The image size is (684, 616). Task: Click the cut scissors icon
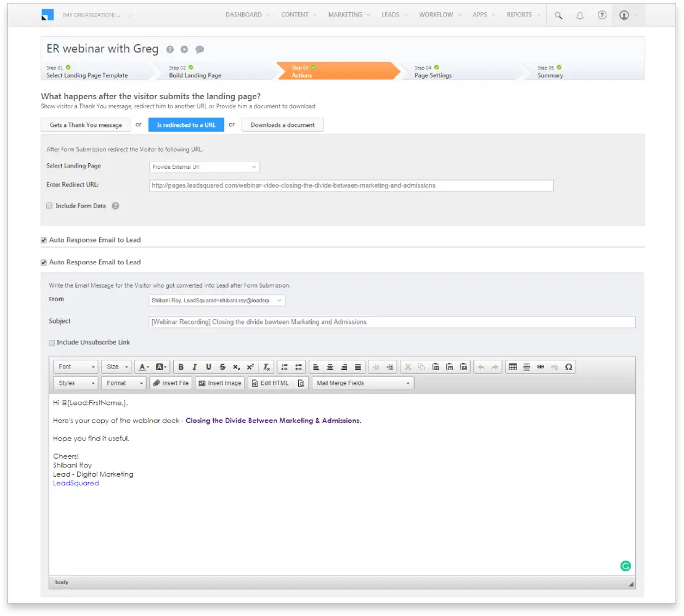point(408,367)
